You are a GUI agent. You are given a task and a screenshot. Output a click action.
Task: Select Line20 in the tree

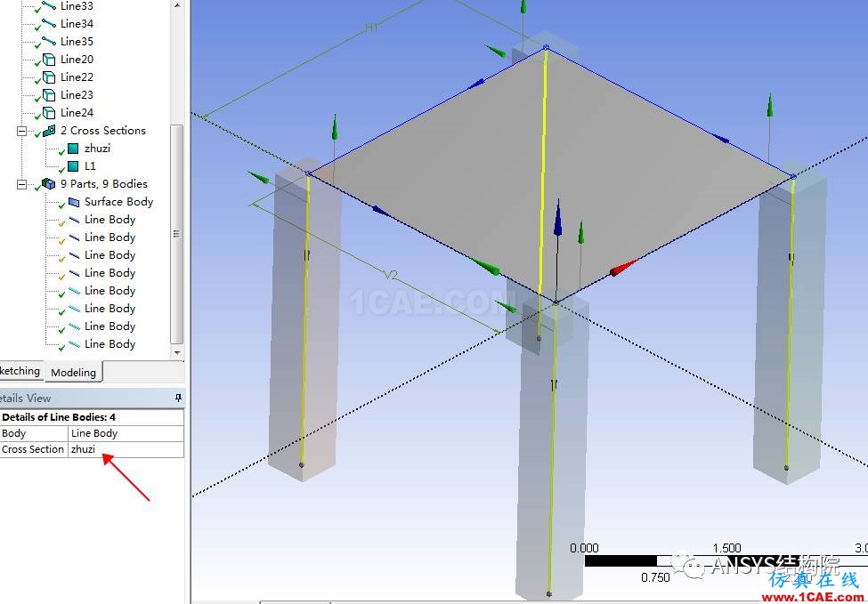click(77, 60)
